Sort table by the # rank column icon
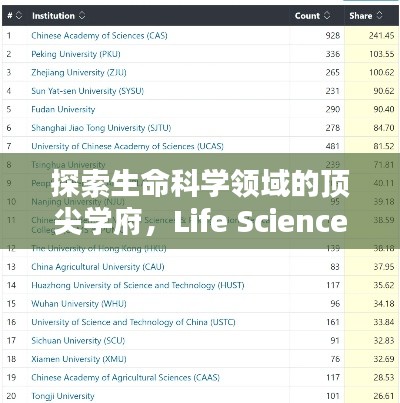400x403 pixels. point(19,15)
